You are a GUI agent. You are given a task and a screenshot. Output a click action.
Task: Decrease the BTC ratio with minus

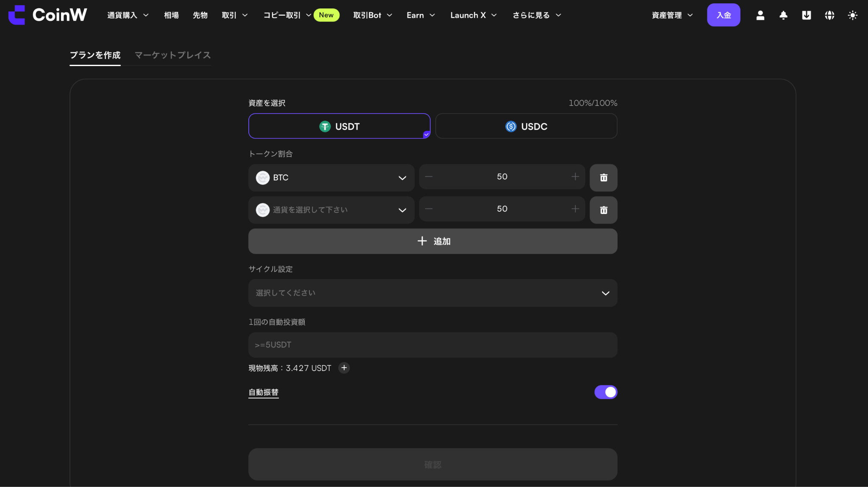tap(428, 177)
